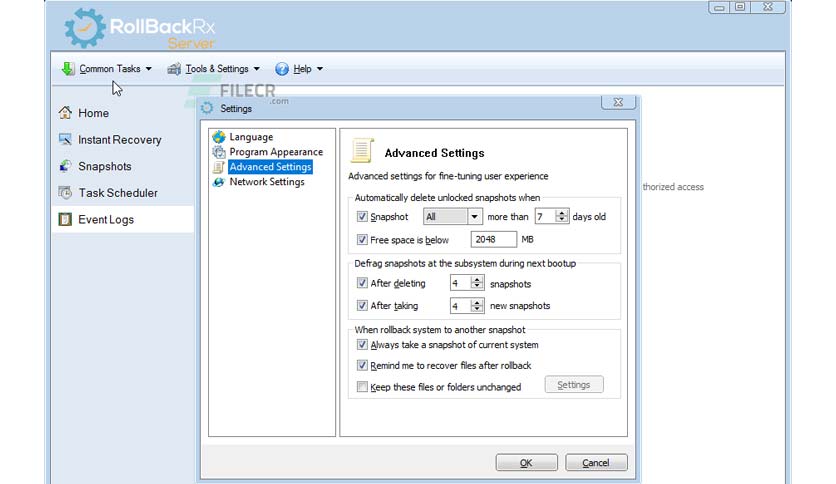Select Language settings category

[x=251, y=137]
